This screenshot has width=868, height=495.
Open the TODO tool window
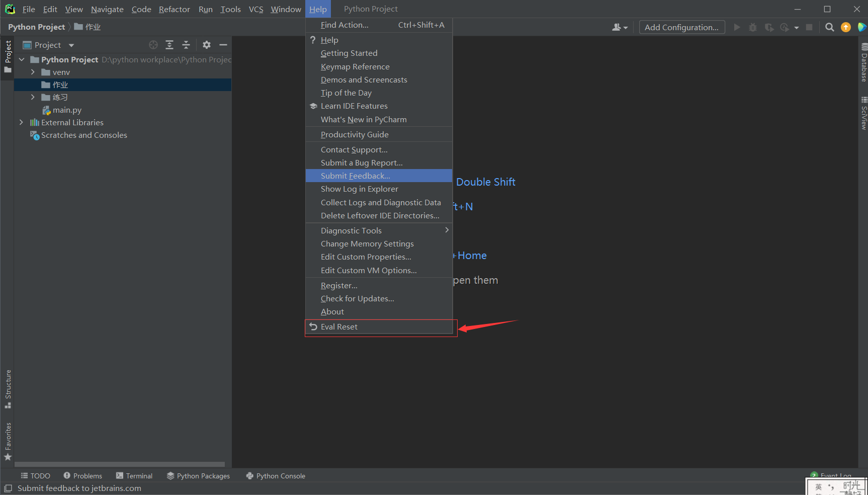pyautogui.click(x=35, y=476)
